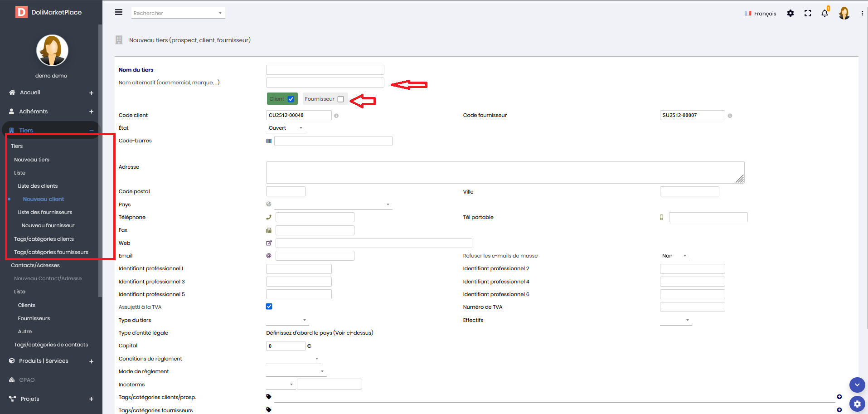Screen dimensions: 868x414
Task: Open the settings gear in top bar
Action: click(x=790, y=13)
